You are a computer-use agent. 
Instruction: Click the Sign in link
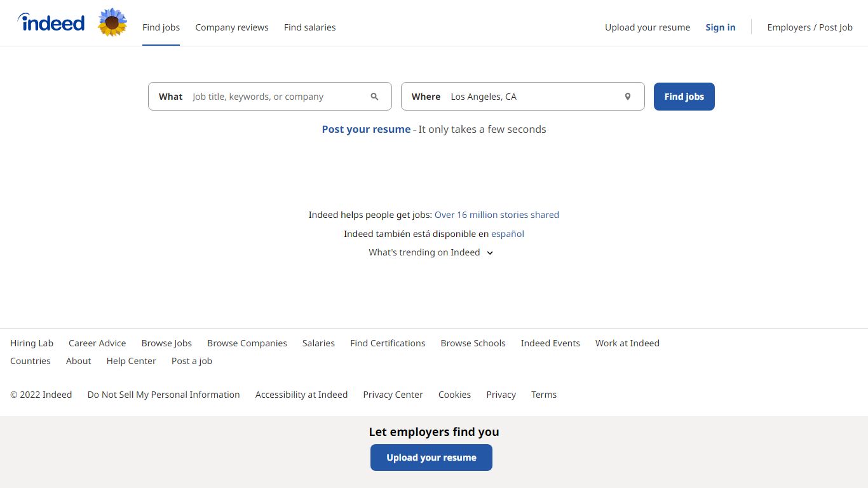(721, 27)
